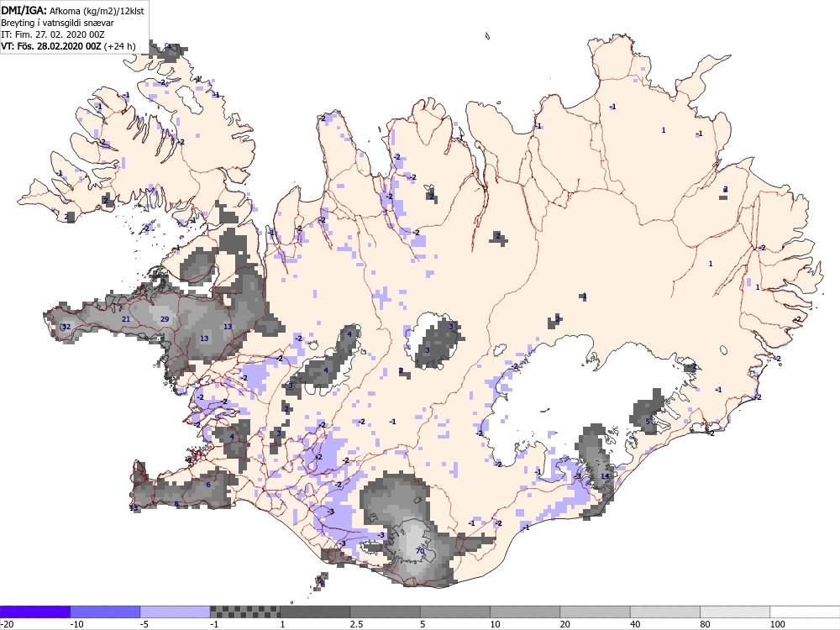This screenshot has height=630, width=840.
Task: Click the '40' legend scale label
Action: [635, 624]
